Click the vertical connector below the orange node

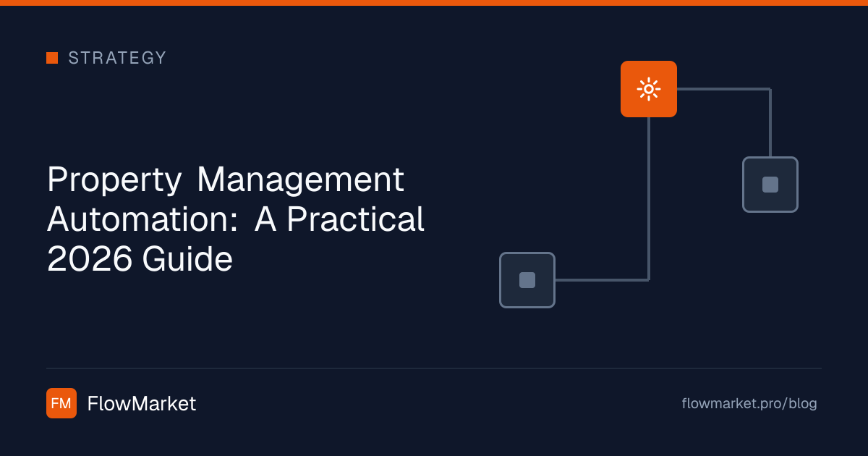(x=649, y=198)
